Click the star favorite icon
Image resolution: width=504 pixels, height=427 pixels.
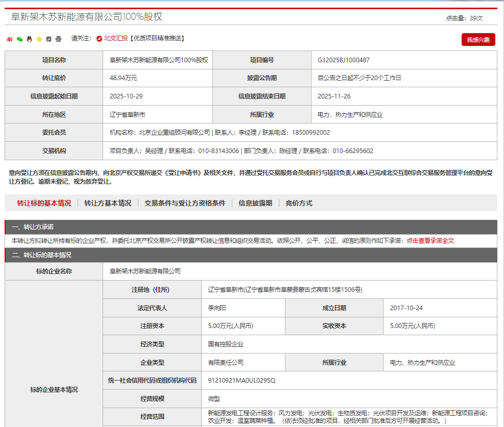(x=38, y=39)
